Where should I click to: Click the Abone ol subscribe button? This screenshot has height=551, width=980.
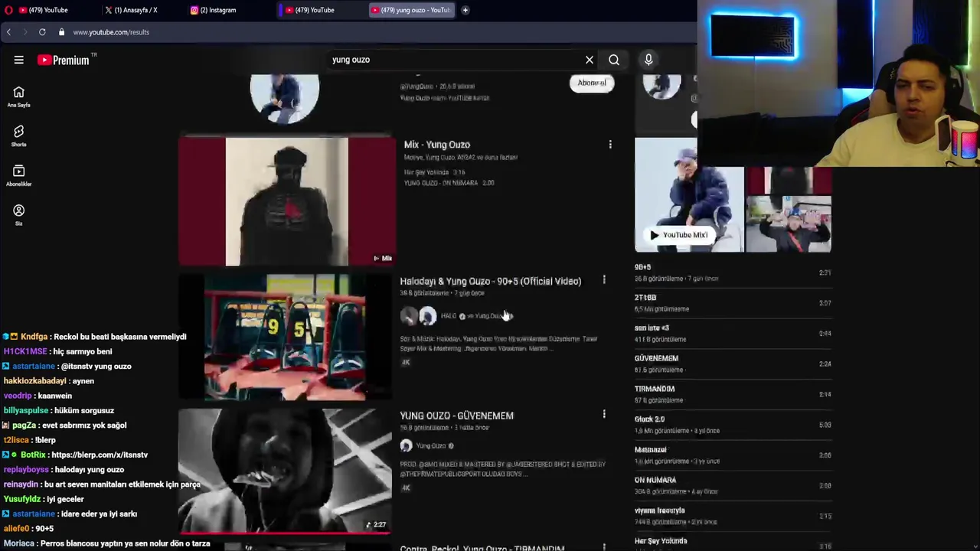[592, 83]
